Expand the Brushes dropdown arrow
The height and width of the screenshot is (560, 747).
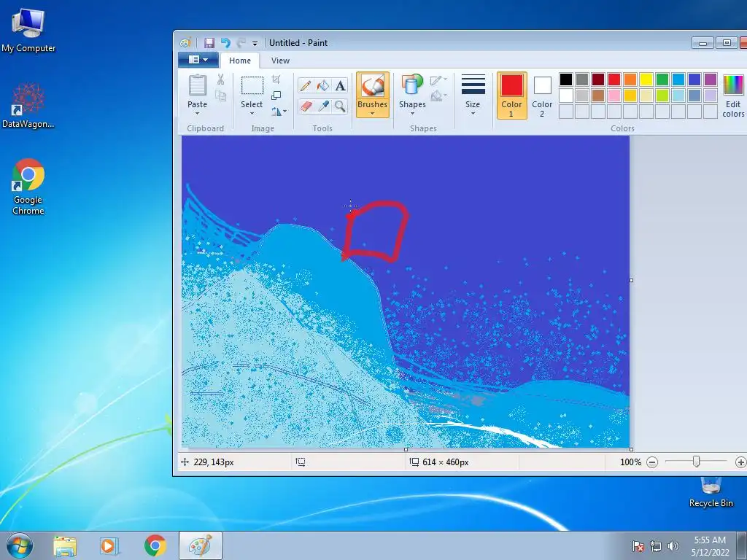[373, 113]
